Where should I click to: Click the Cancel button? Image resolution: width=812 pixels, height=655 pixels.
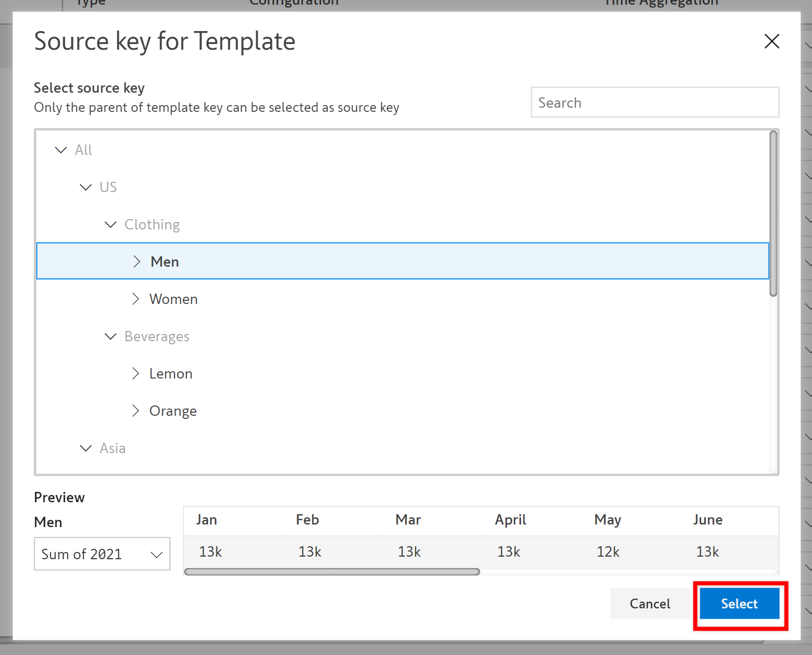(649, 604)
